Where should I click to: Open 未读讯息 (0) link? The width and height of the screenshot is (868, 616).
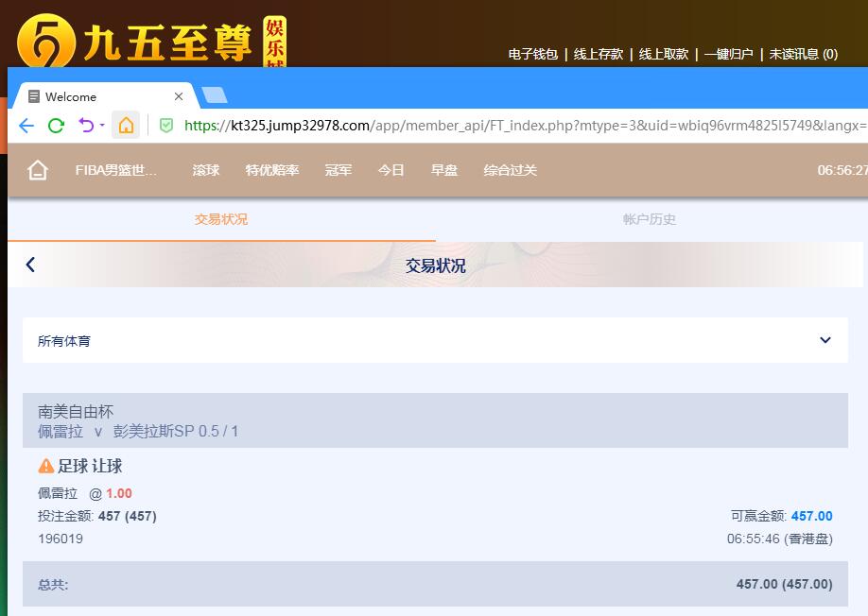pos(804,54)
